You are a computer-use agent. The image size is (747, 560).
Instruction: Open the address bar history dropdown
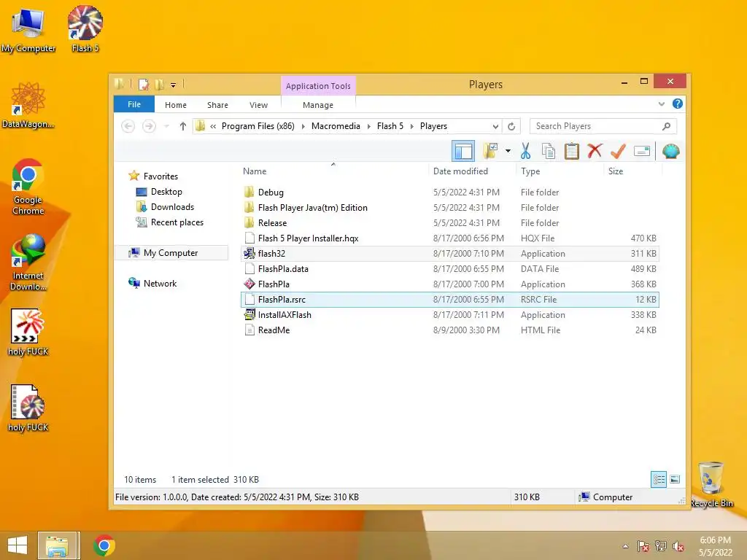point(495,126)
